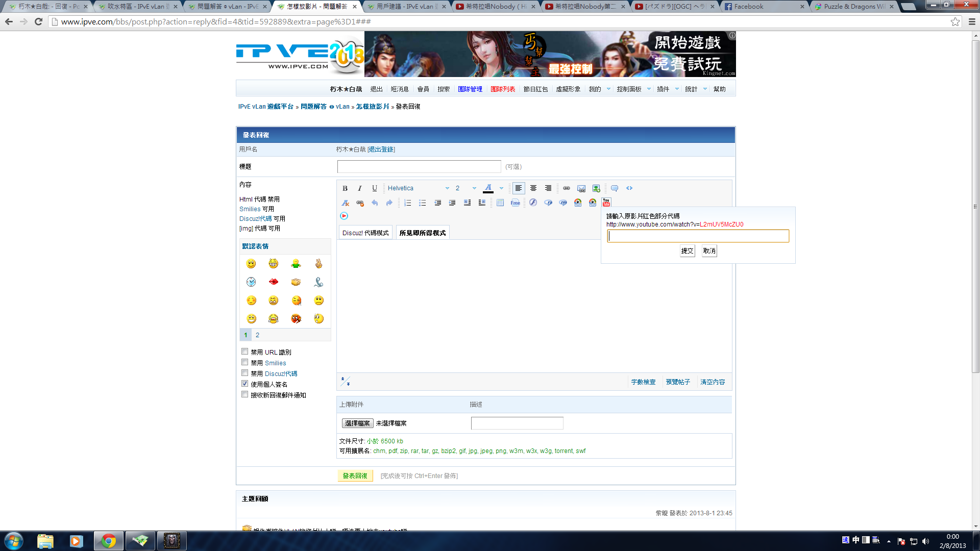
Task: Toggle bold formatting in editor
Action: coord(345,188)
